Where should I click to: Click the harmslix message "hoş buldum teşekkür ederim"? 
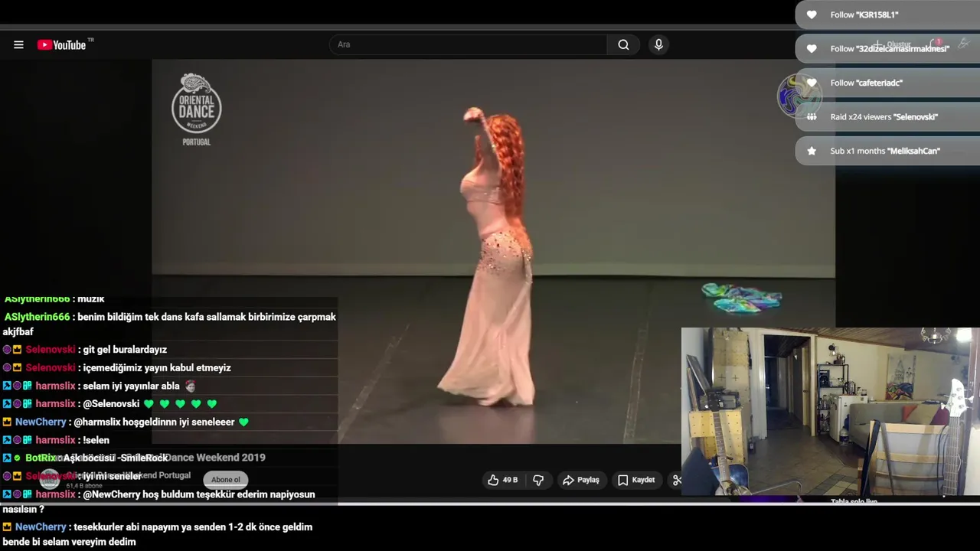tap(158, 501)
